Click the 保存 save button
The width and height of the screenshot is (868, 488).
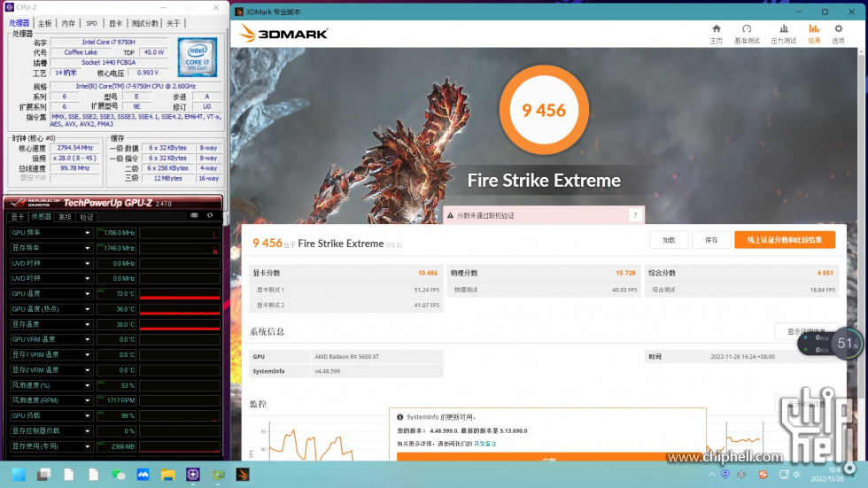710,240
